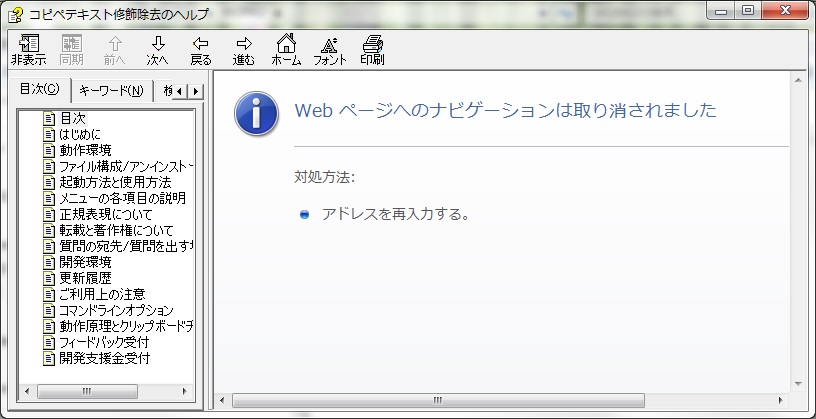Click the help window title icon

tap(15, 15)
